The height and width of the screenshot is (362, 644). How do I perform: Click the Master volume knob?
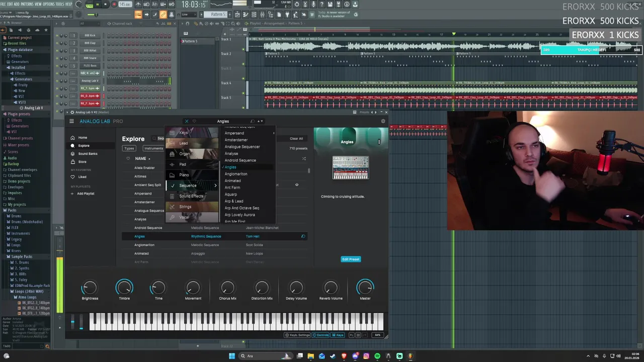(365, 288)
